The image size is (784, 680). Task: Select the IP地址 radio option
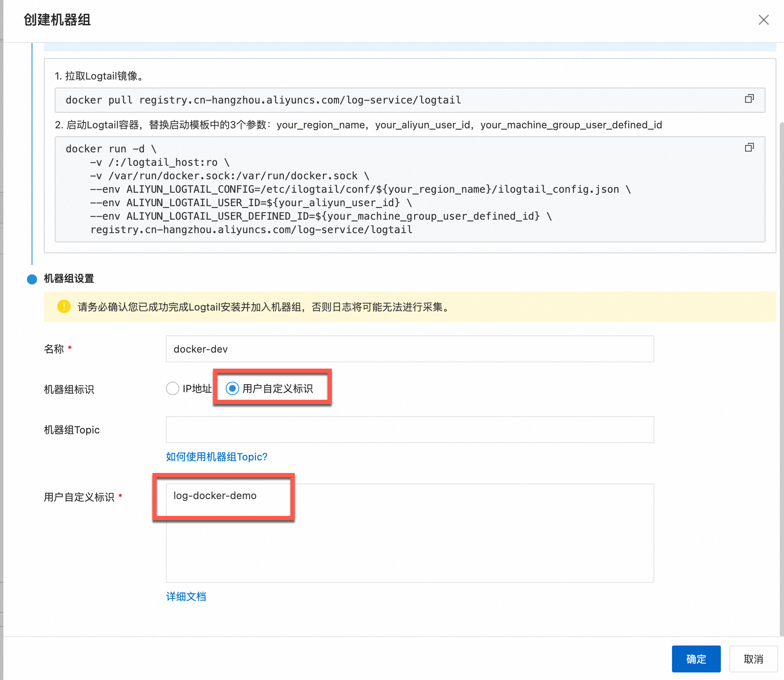173,388
